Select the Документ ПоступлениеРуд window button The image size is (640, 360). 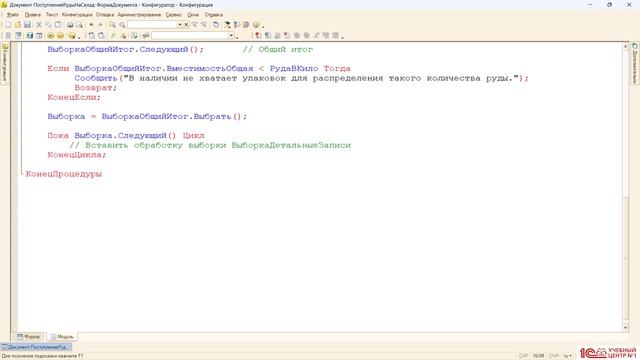click(36, 347)
